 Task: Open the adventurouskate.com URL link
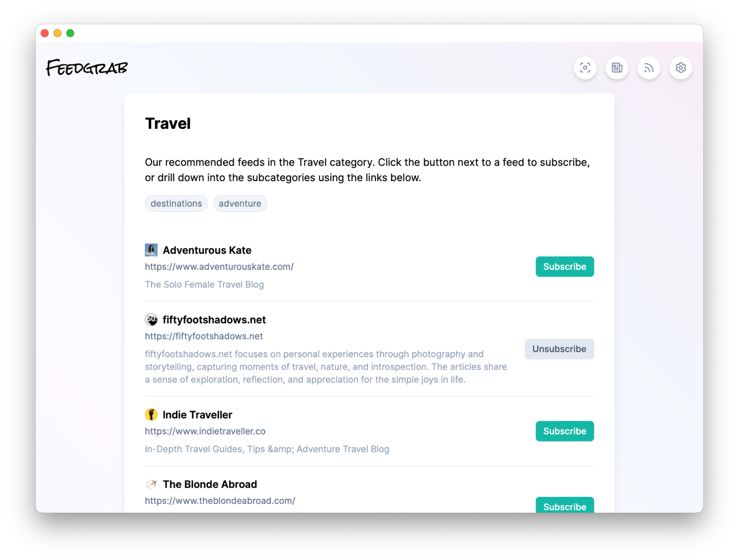[x=219, y=266]
